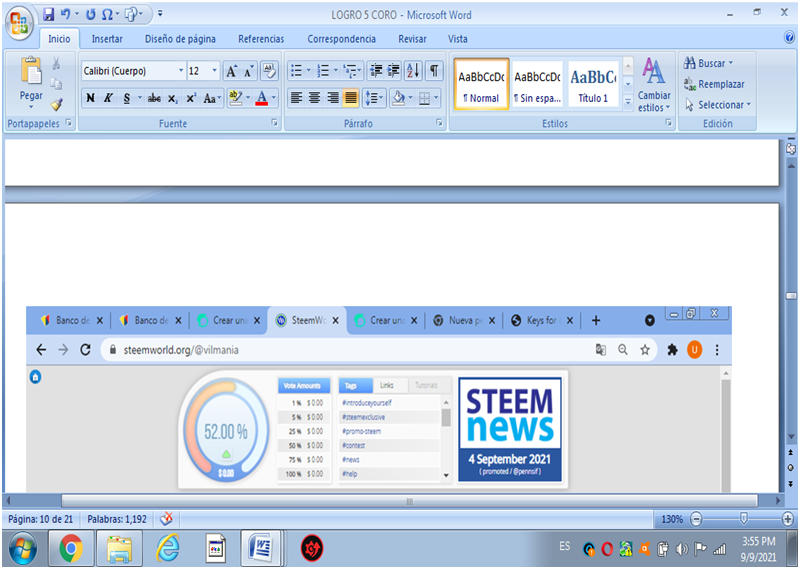Toggle italic (K) formatting
This screenshot has width=800, height=569.
click(108, 98)
